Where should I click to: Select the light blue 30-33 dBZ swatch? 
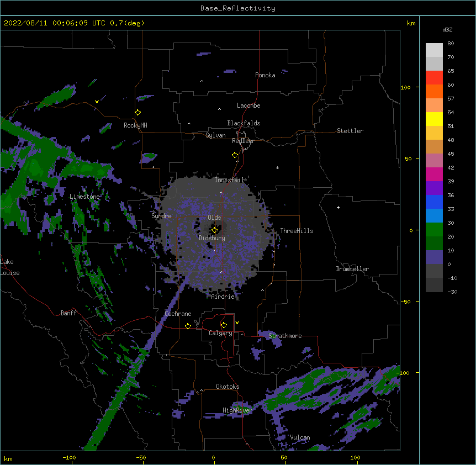(x=434, y=215)
